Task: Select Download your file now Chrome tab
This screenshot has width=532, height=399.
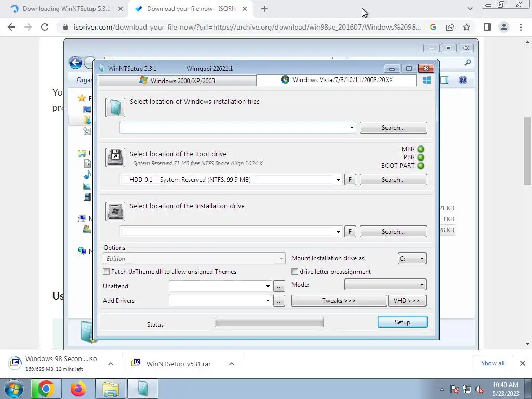Action: coord(191,9)
